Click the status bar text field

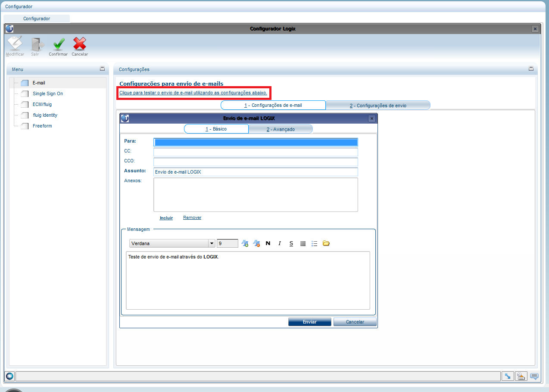tap(258, 376)
